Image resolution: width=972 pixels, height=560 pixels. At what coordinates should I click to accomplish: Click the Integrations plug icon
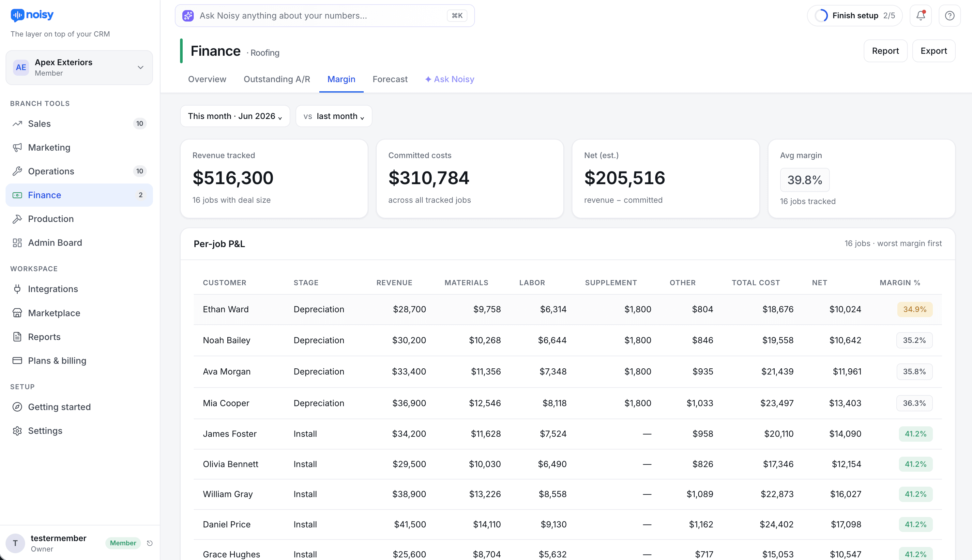17,289
